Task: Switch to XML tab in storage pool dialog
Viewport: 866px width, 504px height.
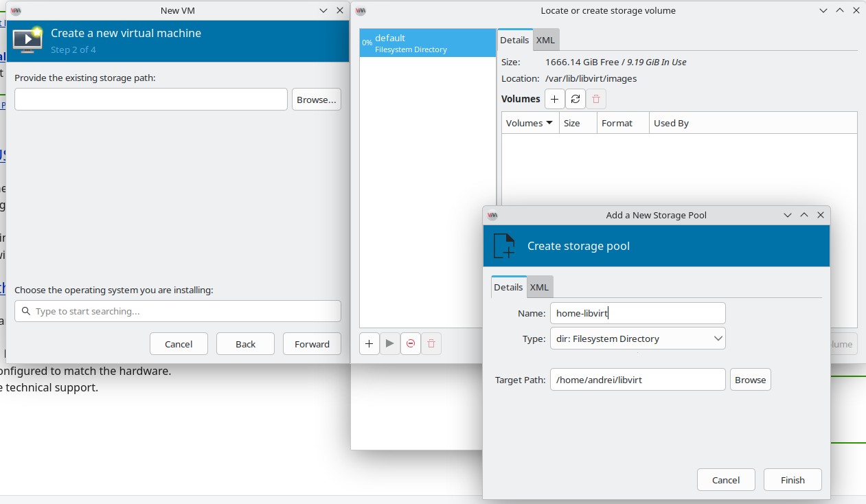Action: coord(539,287)
